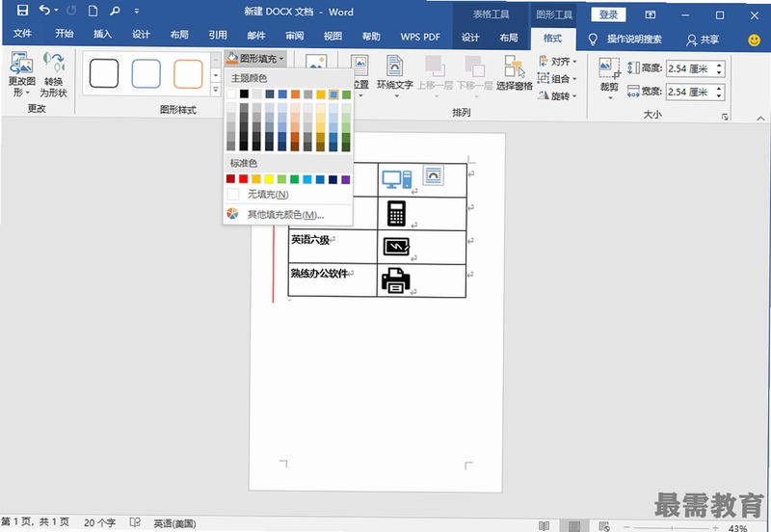
Task: Open the 引用 ribbon tab
Action: click(x=218, y=35)
